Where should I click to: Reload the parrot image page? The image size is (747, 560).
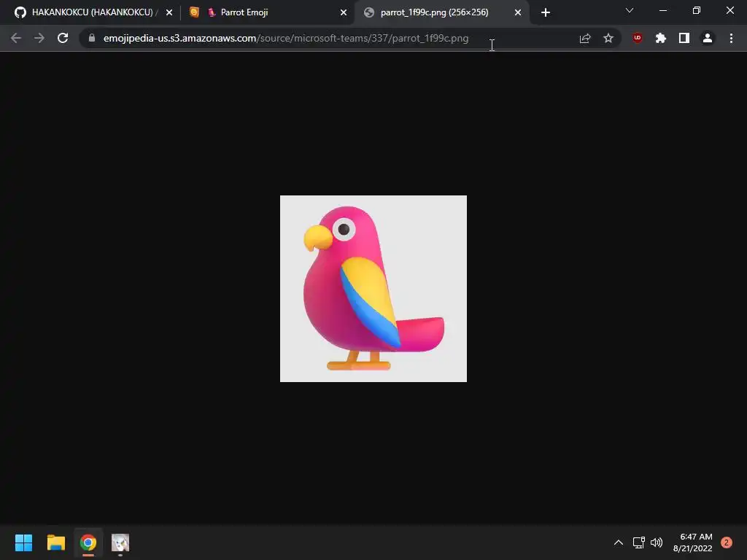(63, 38)
